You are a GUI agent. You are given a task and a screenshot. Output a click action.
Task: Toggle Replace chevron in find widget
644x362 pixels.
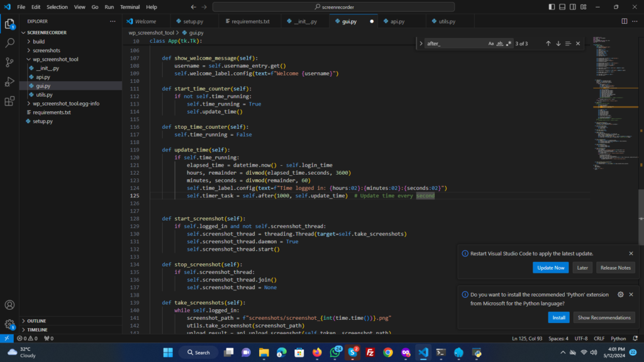pyautogui.click(x=421, y=43)
